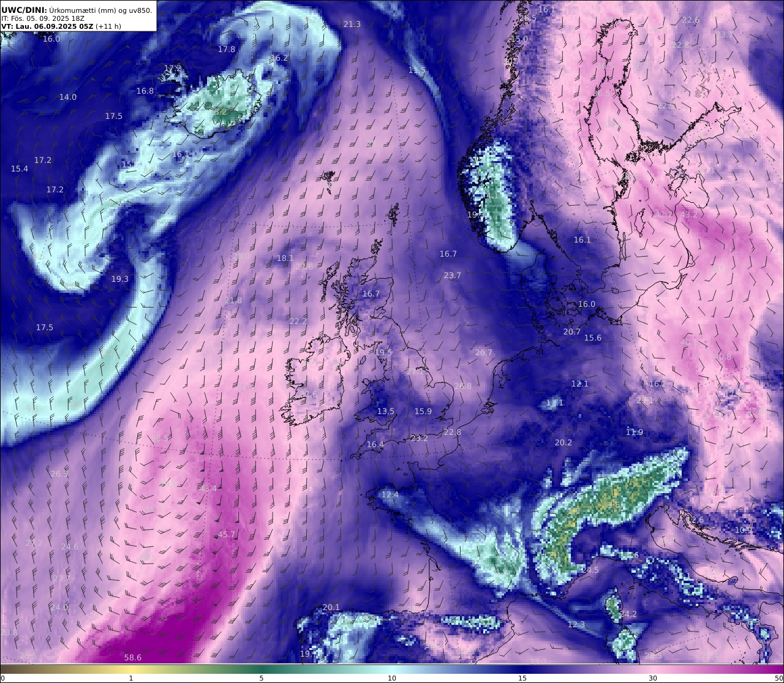Image resolution: width=784 pixels, height=683 pixels.
Task: Click the 26.3 value on the map
Action: point(59,474)
